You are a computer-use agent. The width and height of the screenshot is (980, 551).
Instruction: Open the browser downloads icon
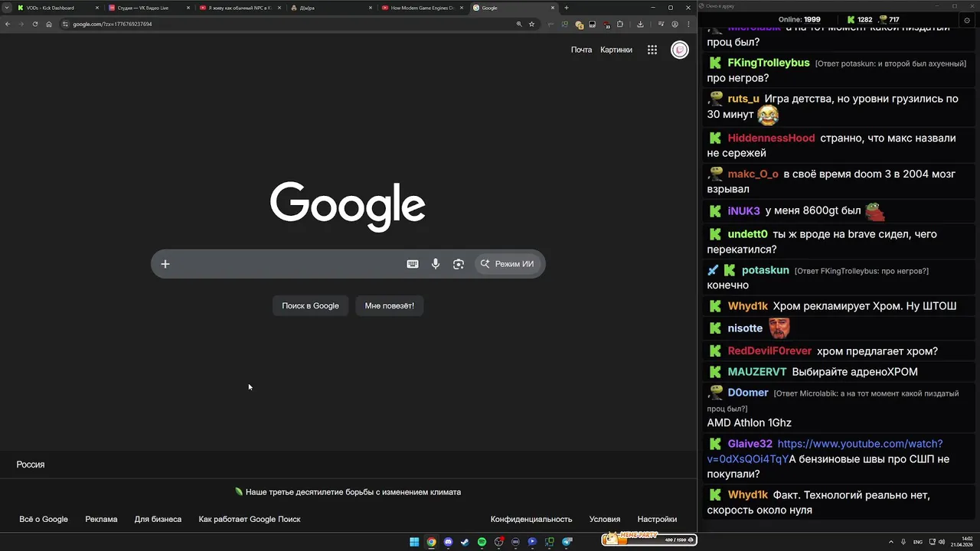tap(640, 24)
